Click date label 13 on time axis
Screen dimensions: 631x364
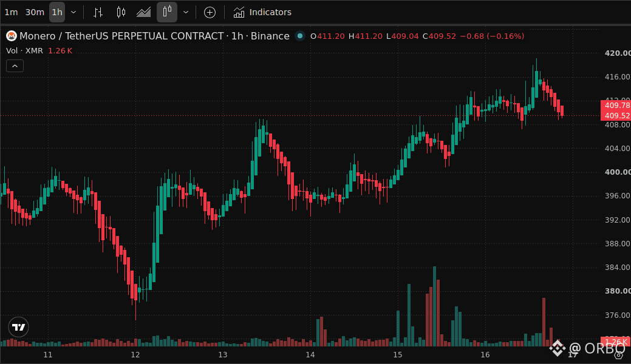click(222, 355)
